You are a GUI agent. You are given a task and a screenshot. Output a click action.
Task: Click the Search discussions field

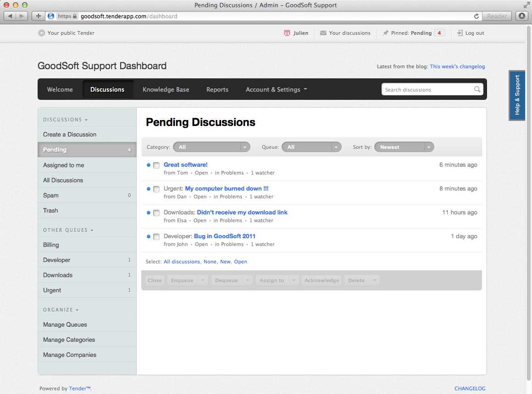point(428,89)
